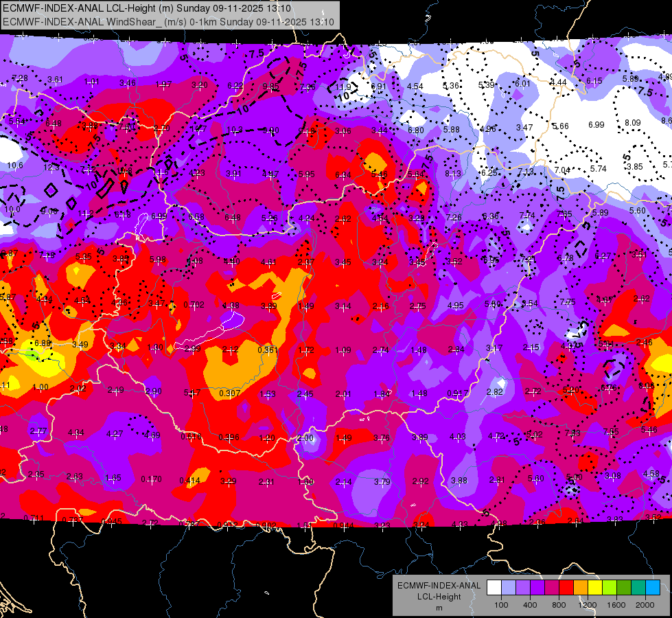Click the wind shear value "7.83"
This screenshot has height=618, width=672.
click(572, 433)
